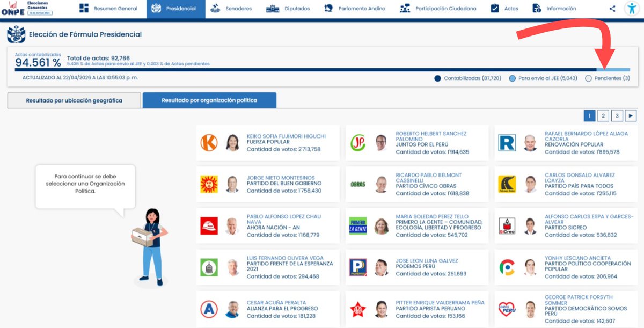This screenshot has width=644, height=328.
Task: Select Resultado por organización política tab
Action: tap(209, 100)
